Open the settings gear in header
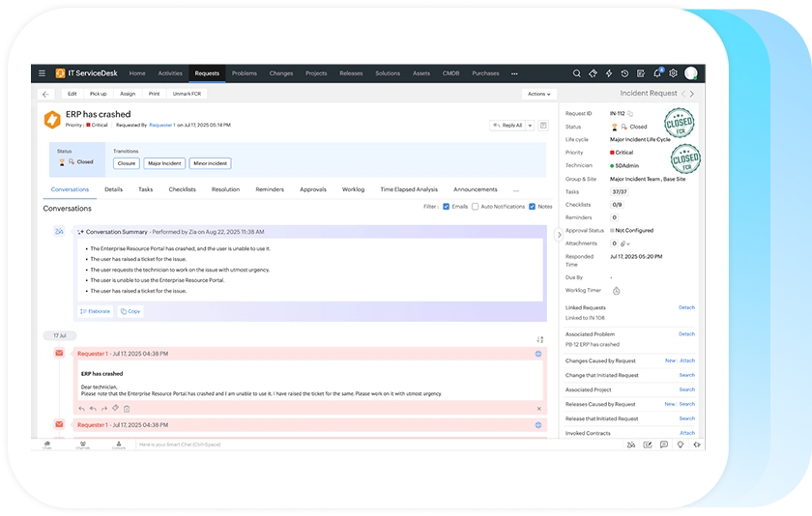Viewport: 812px width, 516px height. pyautogui.click(x=673, y=73)
